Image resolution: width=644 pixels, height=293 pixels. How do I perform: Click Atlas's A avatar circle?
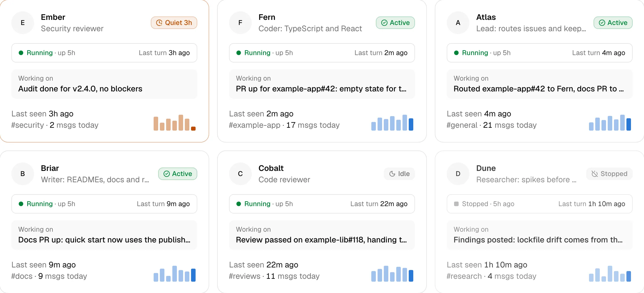point(458,23)
